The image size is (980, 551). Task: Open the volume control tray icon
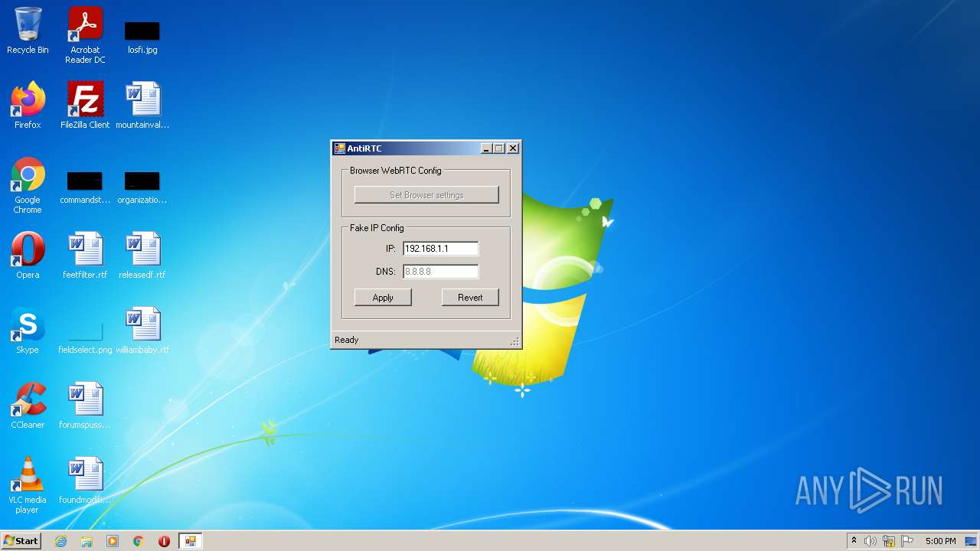point(871,541)
